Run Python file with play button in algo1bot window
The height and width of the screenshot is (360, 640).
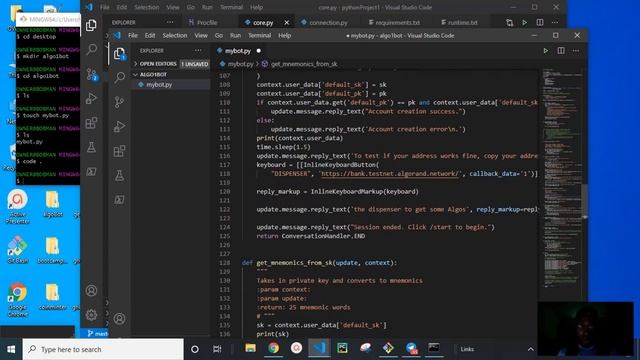pyautogui.click(x=545, y=51)
